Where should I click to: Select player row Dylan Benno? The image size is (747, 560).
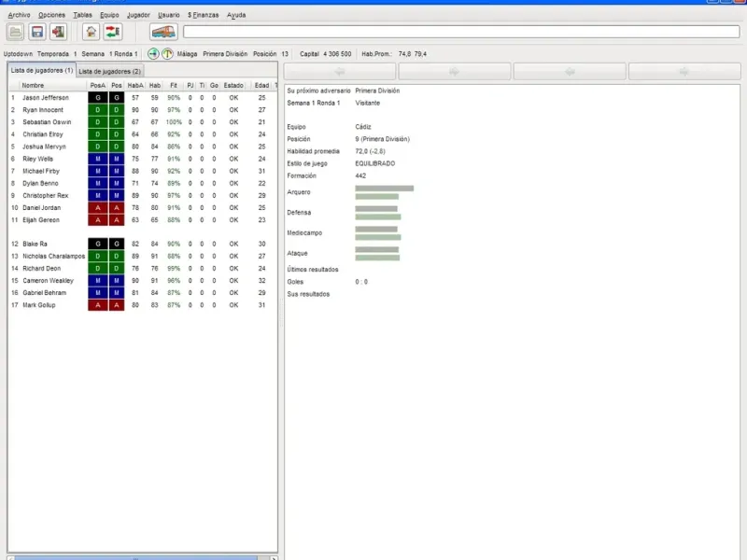[142, 183]
